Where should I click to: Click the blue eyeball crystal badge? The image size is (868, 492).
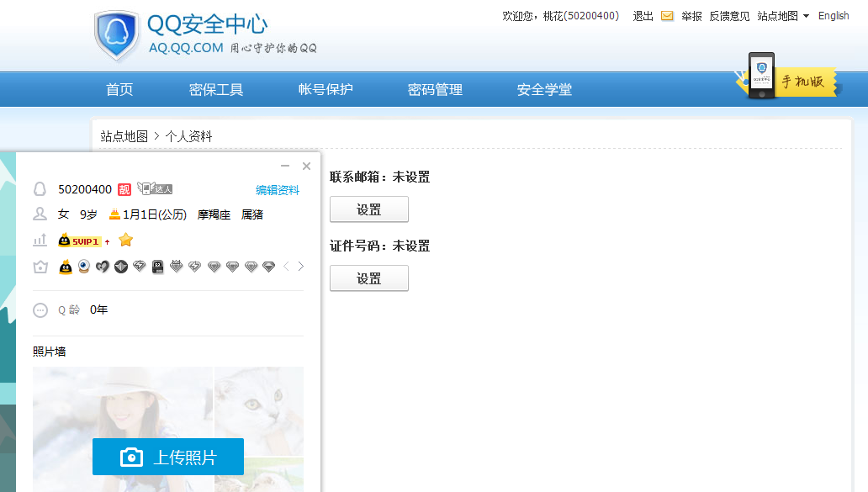(x=83, y=267)
